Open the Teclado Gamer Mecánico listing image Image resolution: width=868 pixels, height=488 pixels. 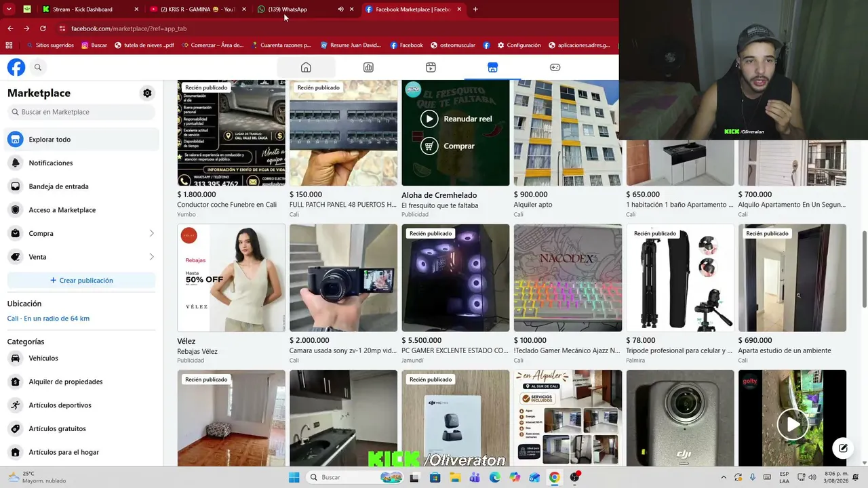click(568, 278)
